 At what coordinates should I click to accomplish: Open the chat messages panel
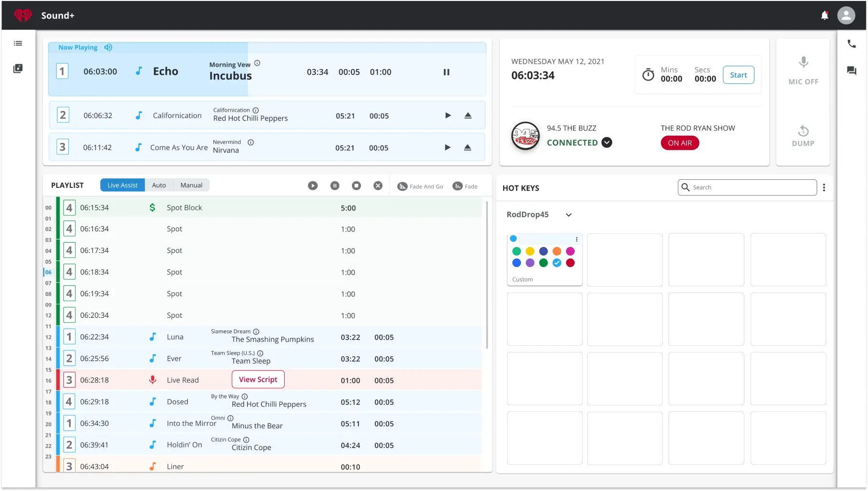(x=852, y=70)
